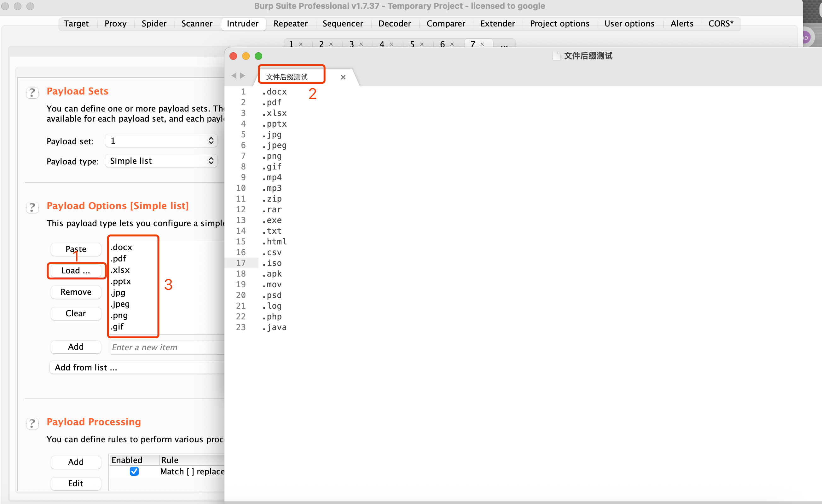Expand the Add from list dropdown
The width and height of the screenshot is (822, 504).
(x=137, y=367)
